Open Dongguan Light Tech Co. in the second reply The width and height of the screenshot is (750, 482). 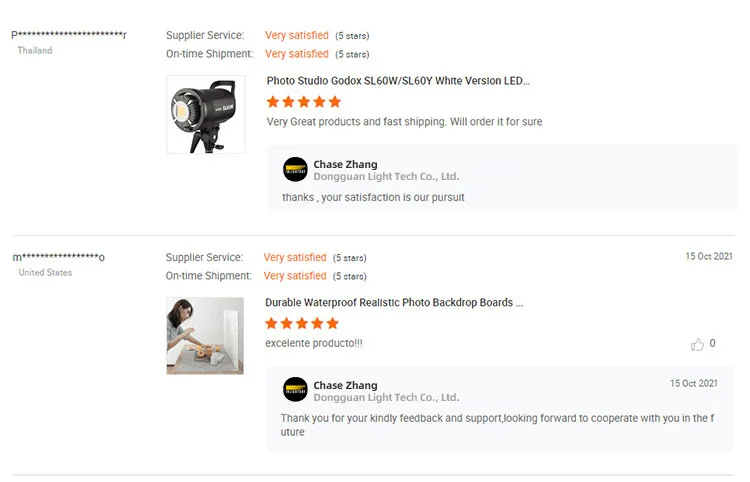[x=386, y=397]
